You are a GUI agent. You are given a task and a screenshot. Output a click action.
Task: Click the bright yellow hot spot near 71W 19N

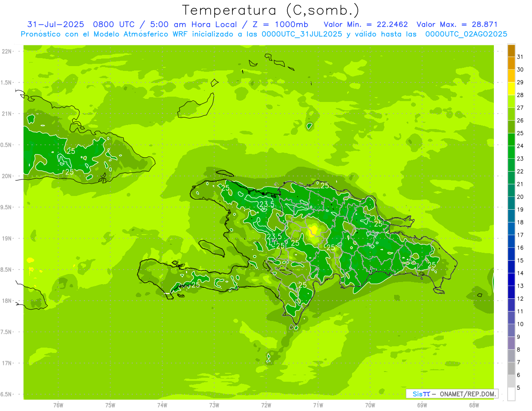[314, 231]
